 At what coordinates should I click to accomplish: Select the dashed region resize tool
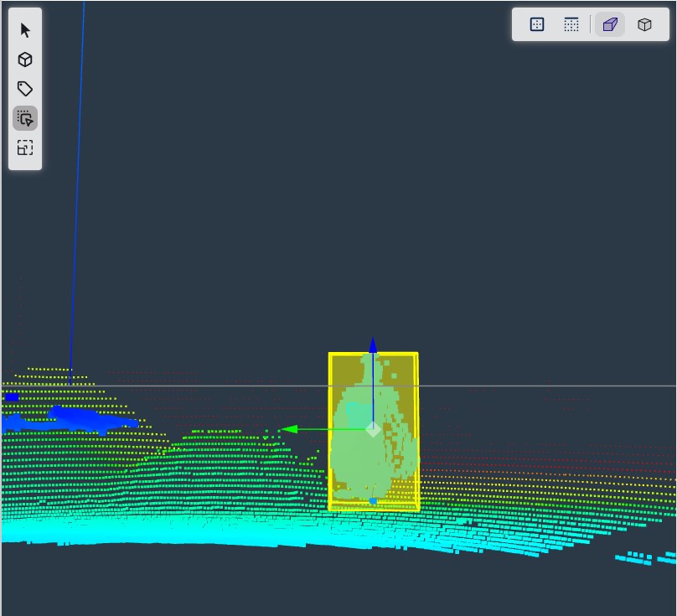[x=25, y=148]
